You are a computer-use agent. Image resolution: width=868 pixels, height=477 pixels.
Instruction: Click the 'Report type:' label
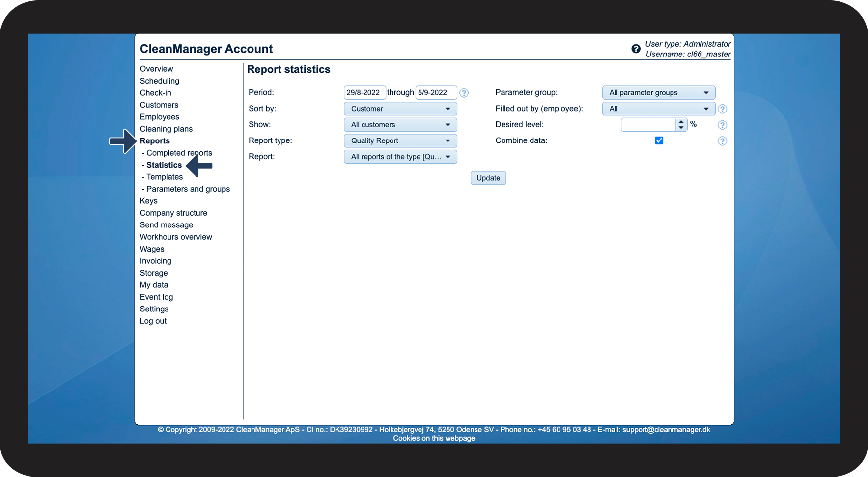click(270, 140)
